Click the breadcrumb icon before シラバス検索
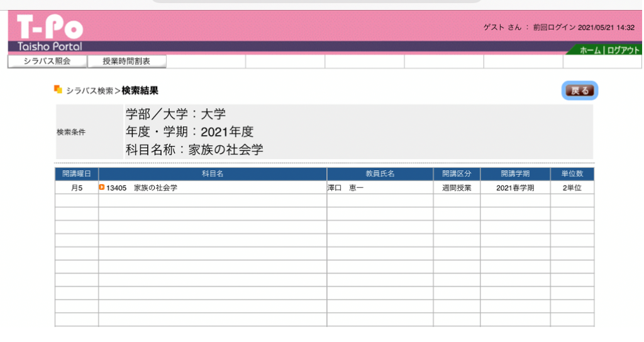644x342 pixels. 58,89
